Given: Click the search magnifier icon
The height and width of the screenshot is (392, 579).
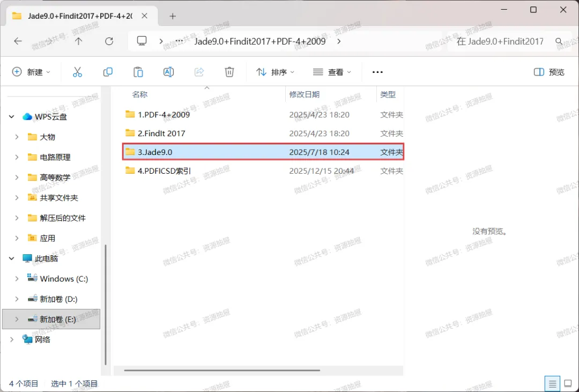Looking at the screenshot, I should pyautogui.click(x=559, y=41).
